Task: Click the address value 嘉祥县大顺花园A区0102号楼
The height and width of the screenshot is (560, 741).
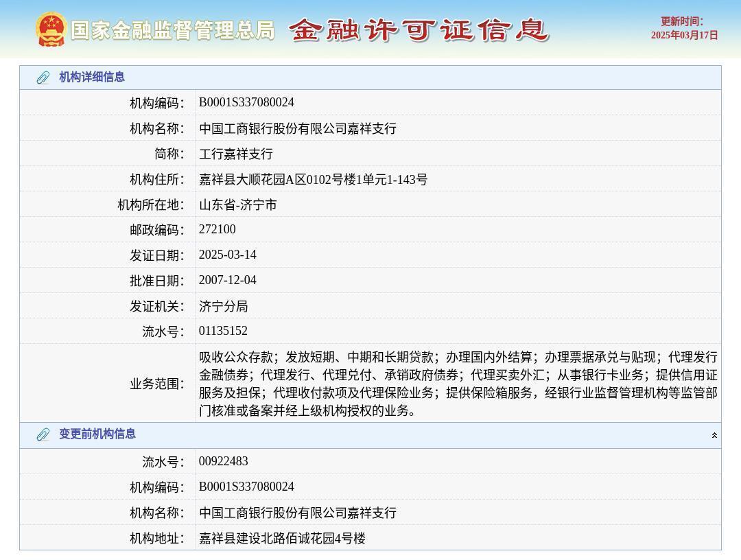Action: tap(313, 180)
